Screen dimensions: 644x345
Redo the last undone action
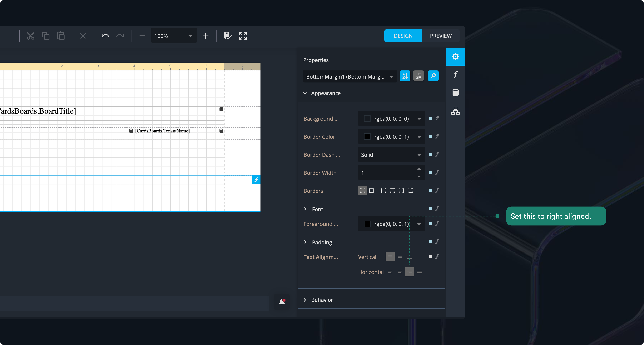pos(120,36)
